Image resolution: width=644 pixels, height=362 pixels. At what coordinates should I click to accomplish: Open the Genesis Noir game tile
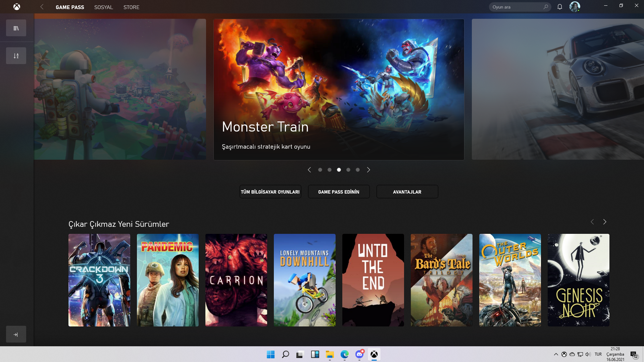pyautogui.click(x=579, y=280)
